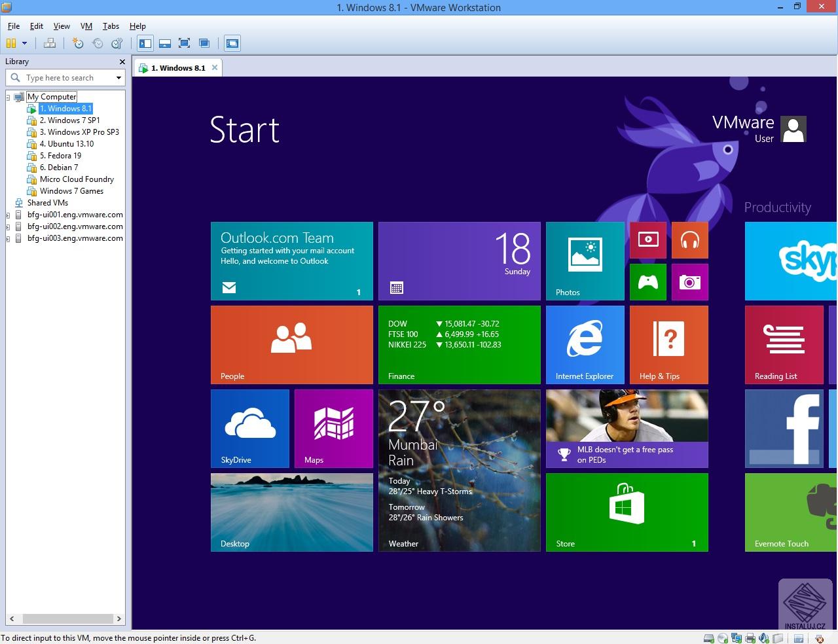Select '4. Ubuntu 13.10' virtual machine
The image size is (838, 644).
66,144
